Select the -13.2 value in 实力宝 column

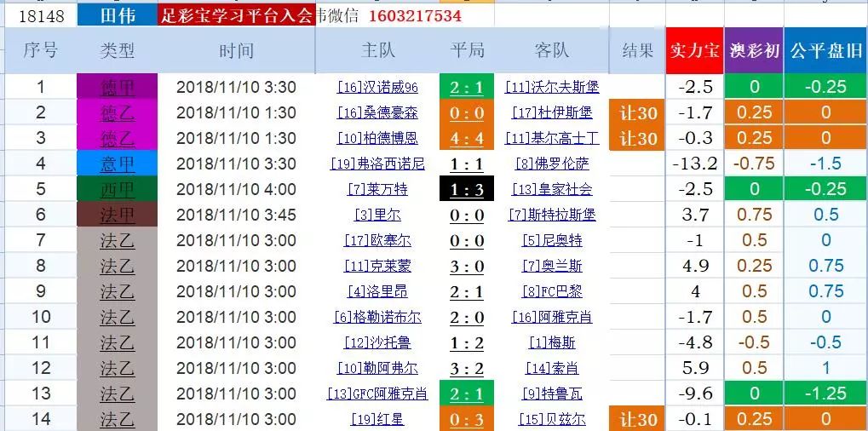click(x=695, y=164)
